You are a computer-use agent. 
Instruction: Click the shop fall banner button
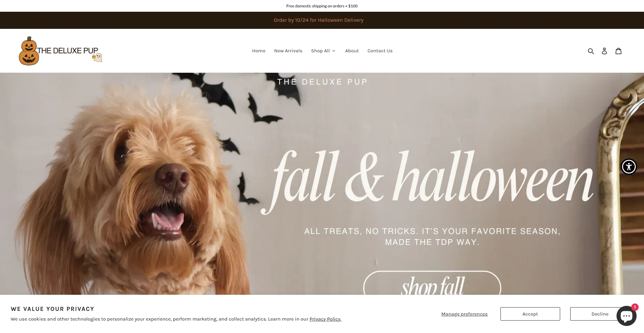point(432,283)
